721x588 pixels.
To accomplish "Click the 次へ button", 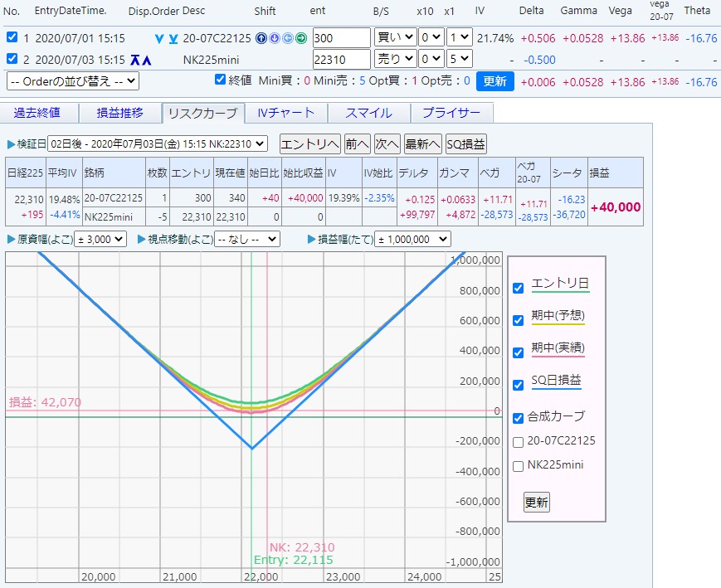I will point(387,144).
